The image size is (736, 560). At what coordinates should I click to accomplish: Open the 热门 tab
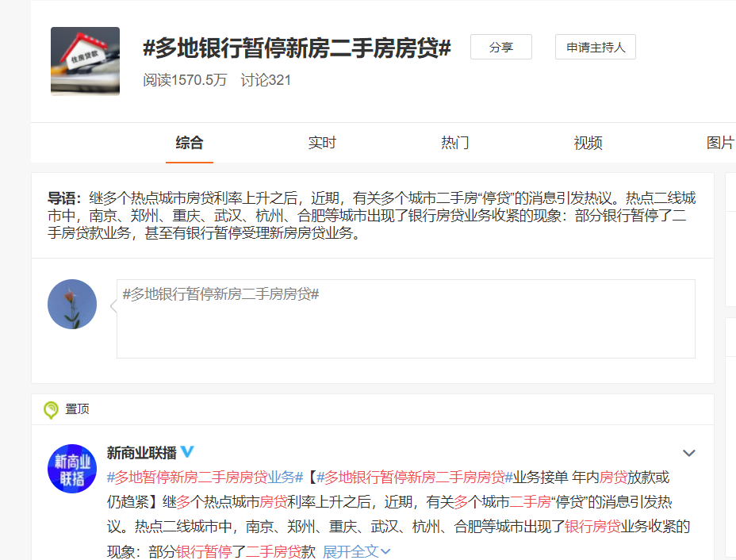(x=454, y=143)
